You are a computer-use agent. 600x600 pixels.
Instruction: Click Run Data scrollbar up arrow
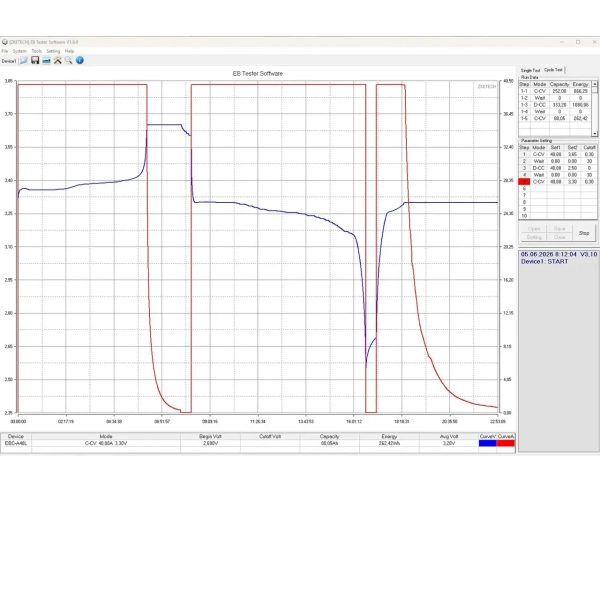coord(594,84)
